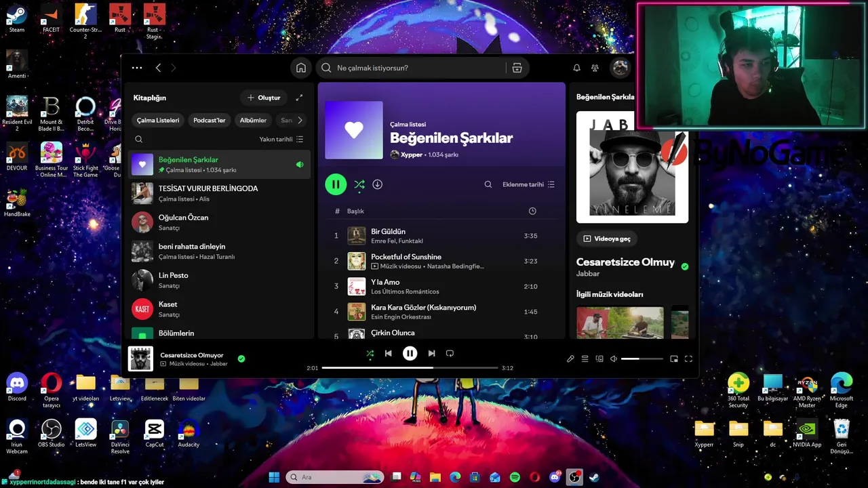
Task: Open Discord from the taskbar
Action: point(555,477)
